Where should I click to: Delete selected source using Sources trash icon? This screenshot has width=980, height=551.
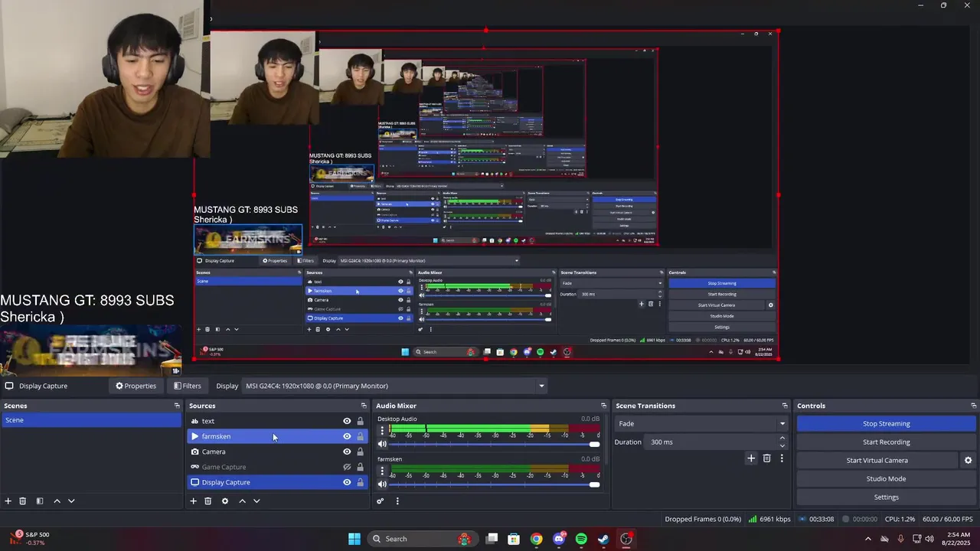pos(207,501)
